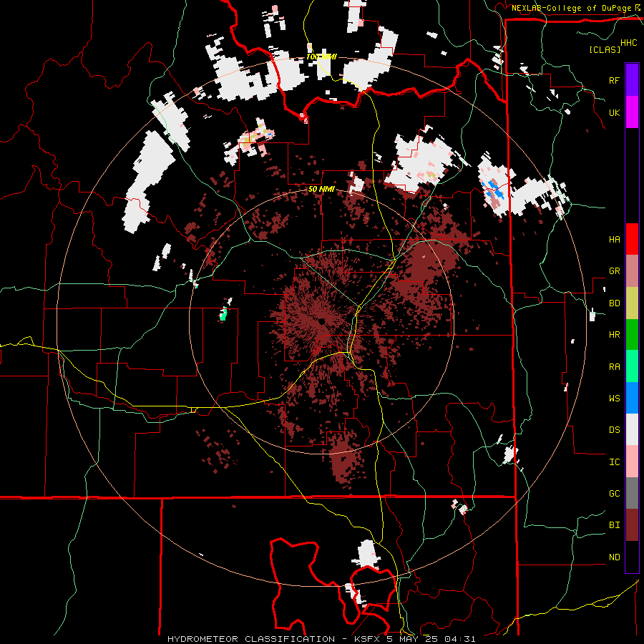
Task: Click the 'RF' legend label
Action: tap(614, 81)
